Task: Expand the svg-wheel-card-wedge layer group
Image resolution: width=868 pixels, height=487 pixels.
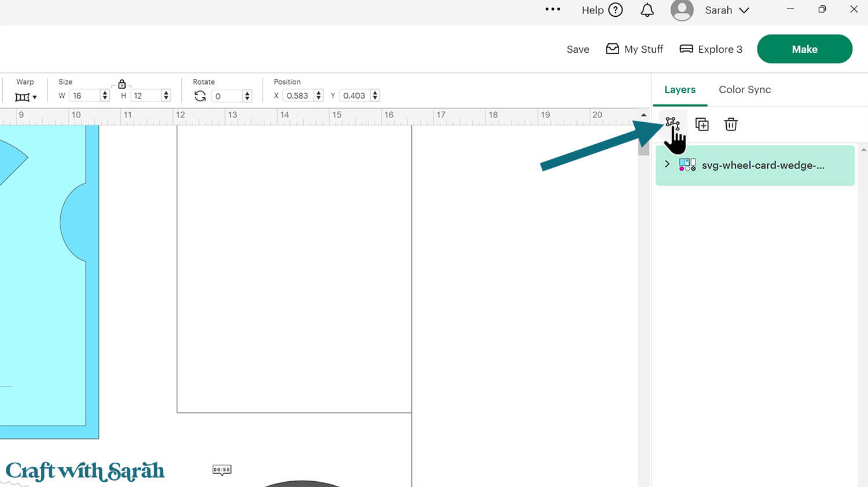Action: (x=667, y=164)
